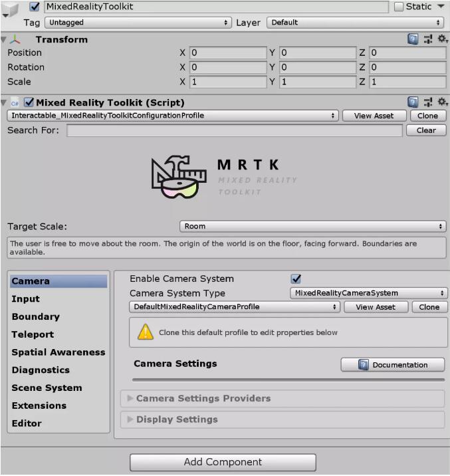Click the Search For input field
The image size is (450, 476).
pyautogui.click(x=235, y=130)
